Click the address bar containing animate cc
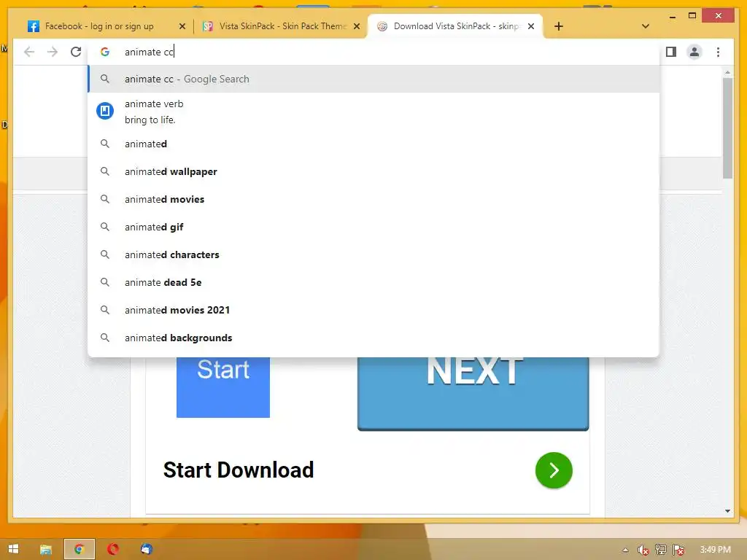Image resolution: width=747 pixels, height=560 pixels. (373, 52)
